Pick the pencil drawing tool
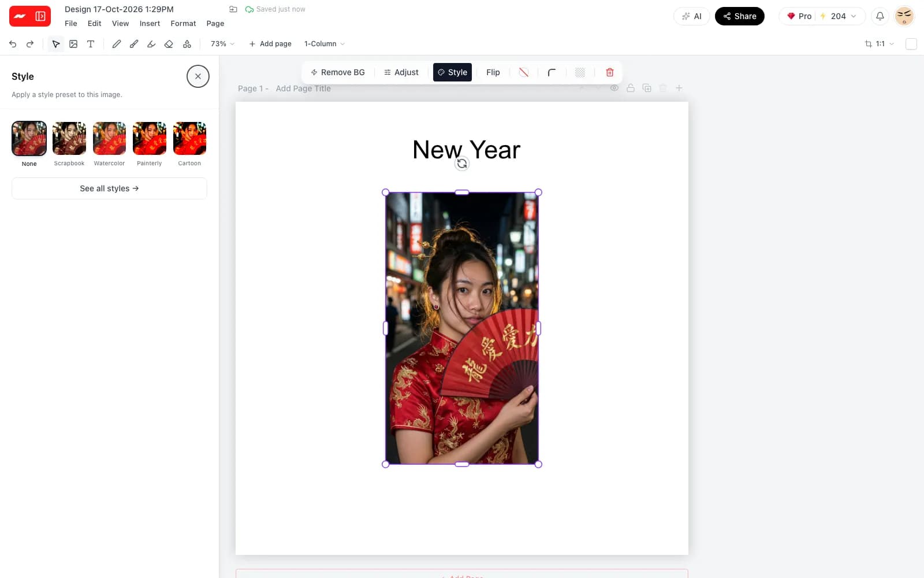Viewport: 924px width, 578px height. (x=116, y=44)
